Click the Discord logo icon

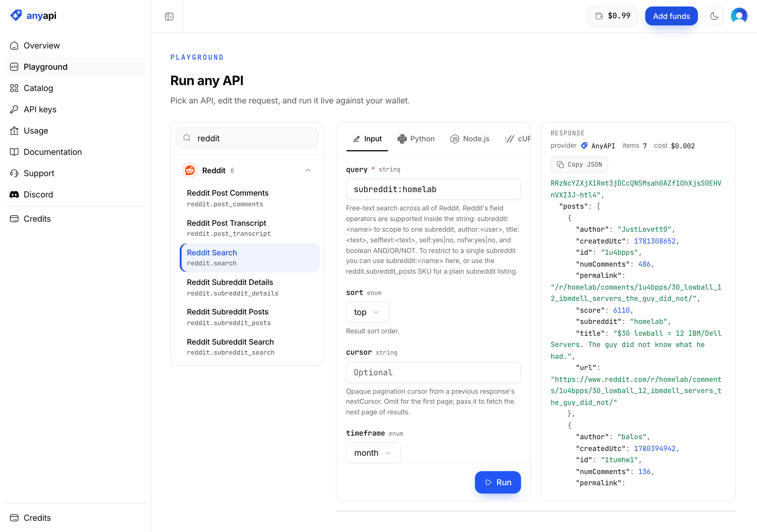coord(14,194)
